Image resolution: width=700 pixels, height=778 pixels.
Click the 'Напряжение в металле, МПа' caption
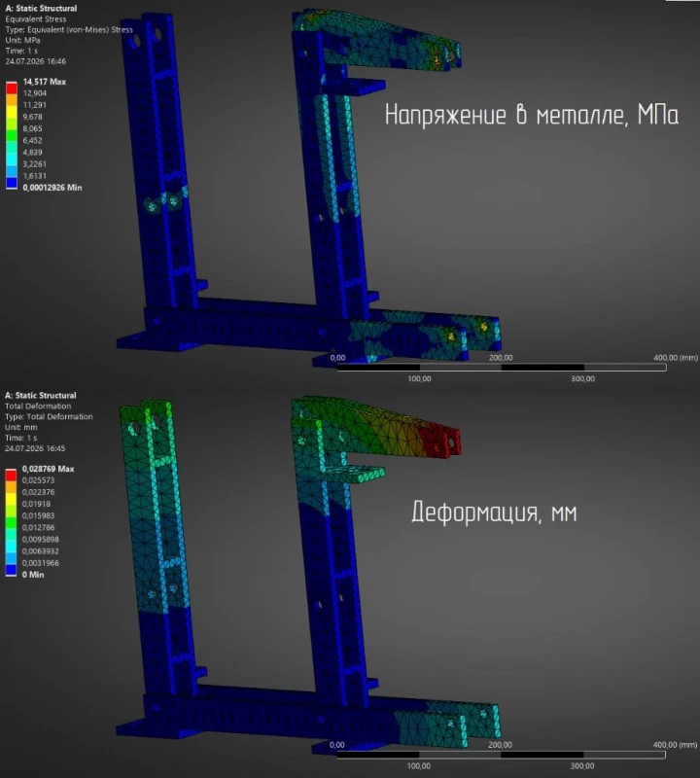click(532, 115)
